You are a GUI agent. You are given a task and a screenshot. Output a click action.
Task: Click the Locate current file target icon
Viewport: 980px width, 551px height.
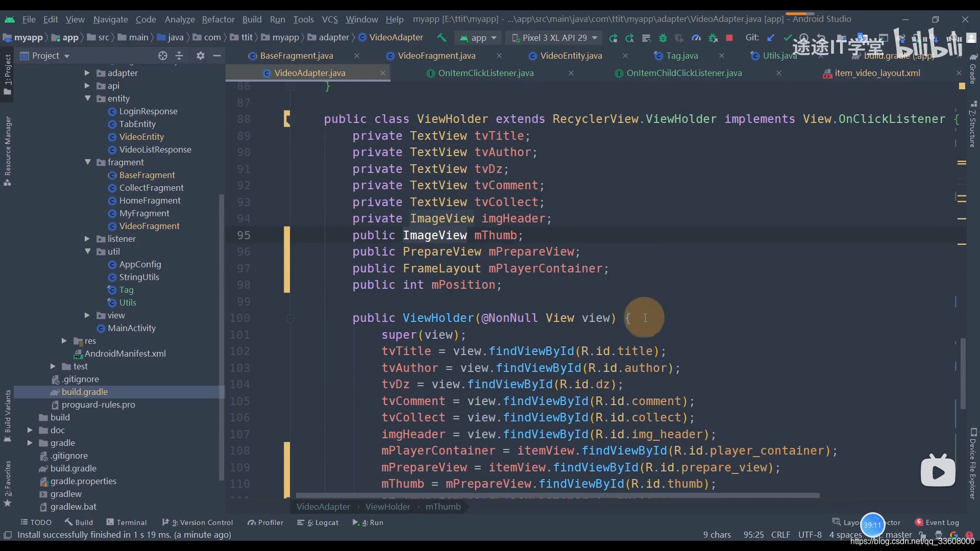point(163,56)
